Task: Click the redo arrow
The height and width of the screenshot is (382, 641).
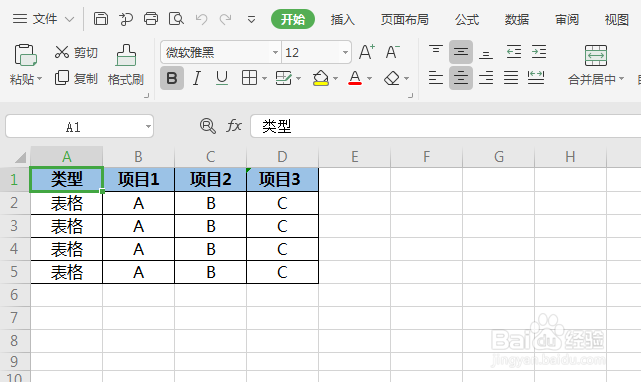Action: (226, 19)
